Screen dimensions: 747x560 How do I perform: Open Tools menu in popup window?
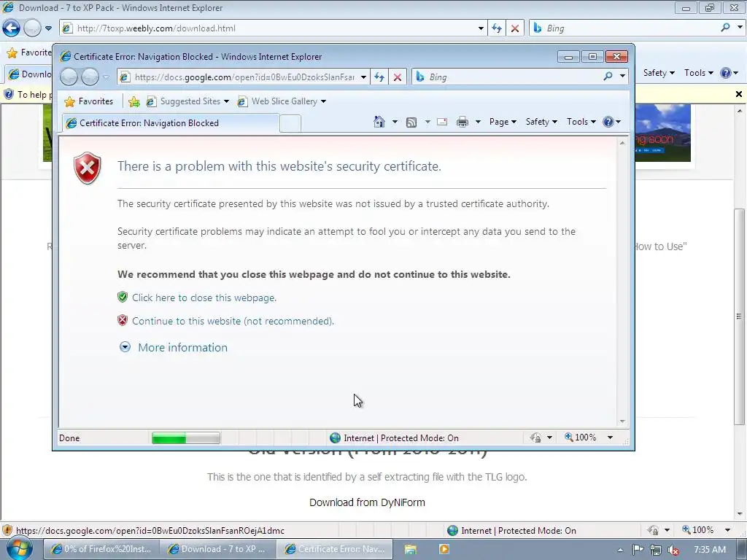[581, 122]
